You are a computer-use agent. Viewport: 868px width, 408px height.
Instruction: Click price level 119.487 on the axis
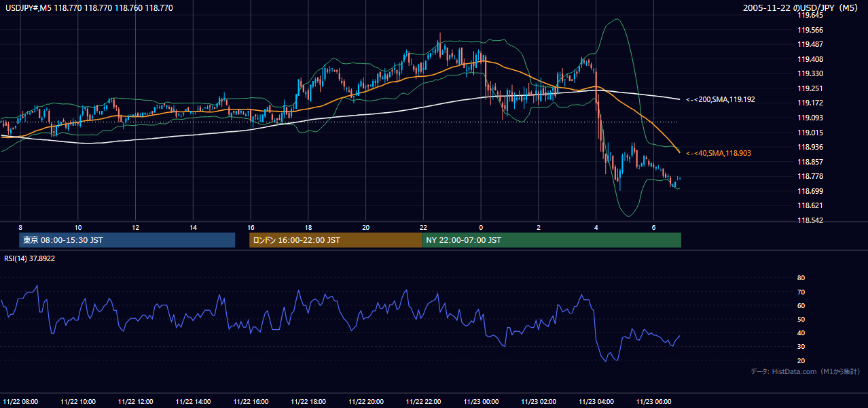(811, 44)
